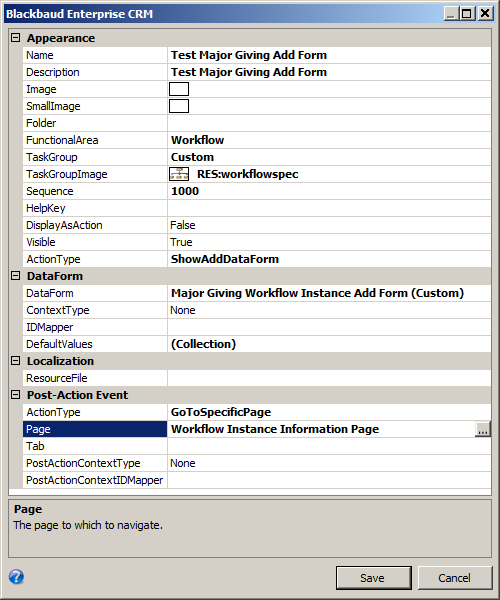Collapse the Localization category
The image size is (500, 600).
tap(15, 360)
